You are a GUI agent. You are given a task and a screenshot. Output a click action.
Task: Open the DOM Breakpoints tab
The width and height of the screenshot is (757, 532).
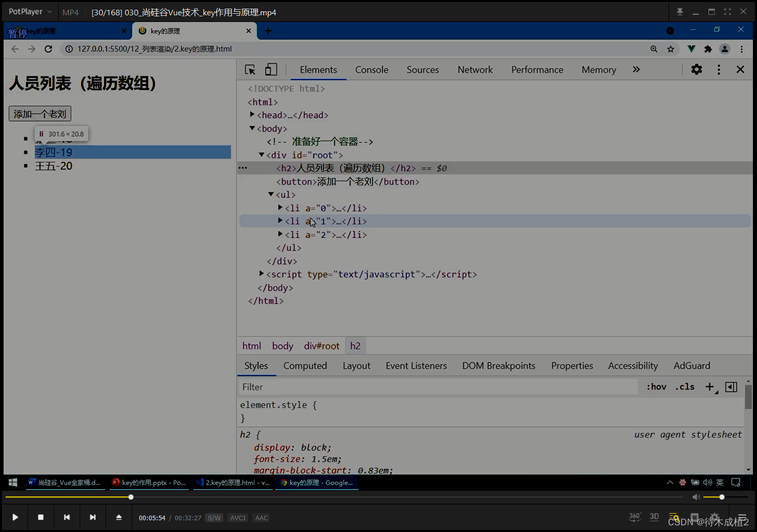pos(499,366)
